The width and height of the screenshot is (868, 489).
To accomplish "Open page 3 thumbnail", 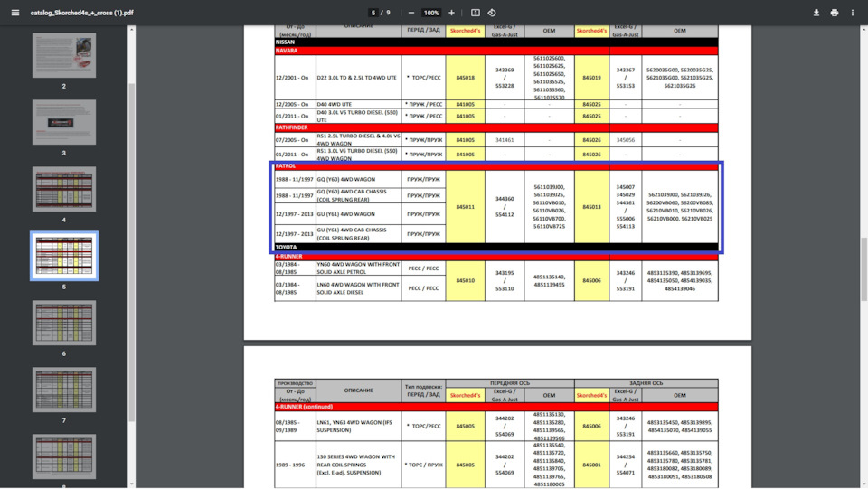I will pos(64,122).
